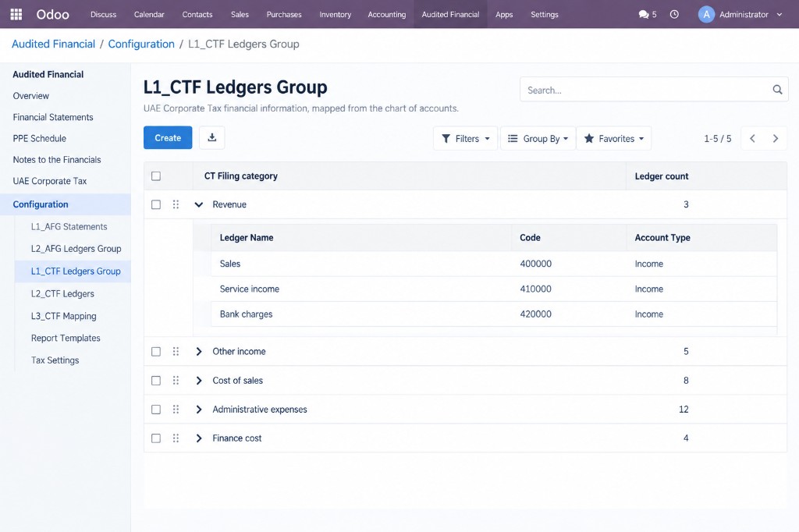Expand the Administrative expenses row
The image size is (799, 532).
pos(199,410)
